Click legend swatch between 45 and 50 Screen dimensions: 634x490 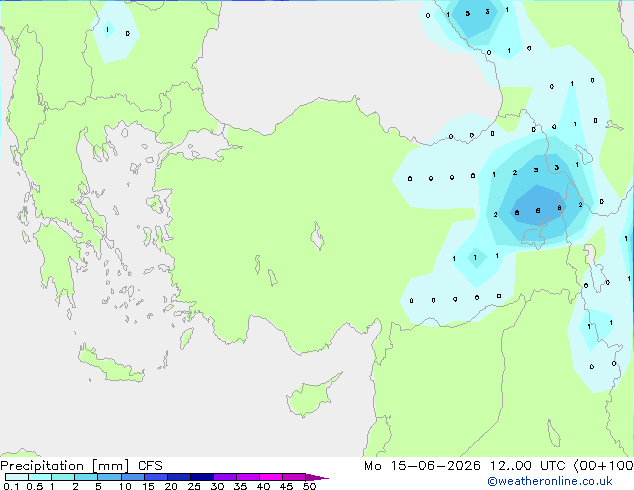point(294,477)
